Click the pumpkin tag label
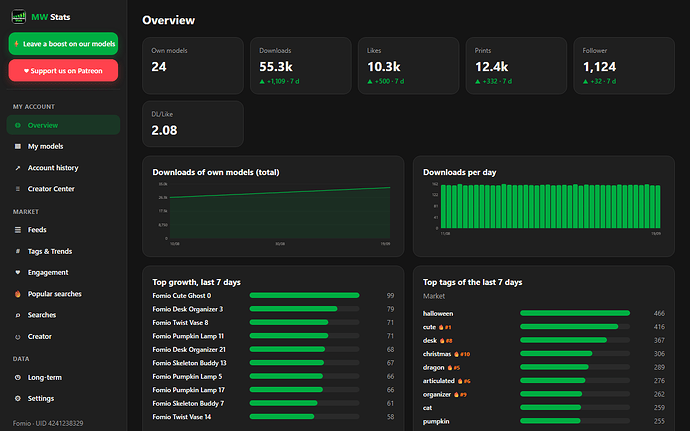 pos(436,422)
